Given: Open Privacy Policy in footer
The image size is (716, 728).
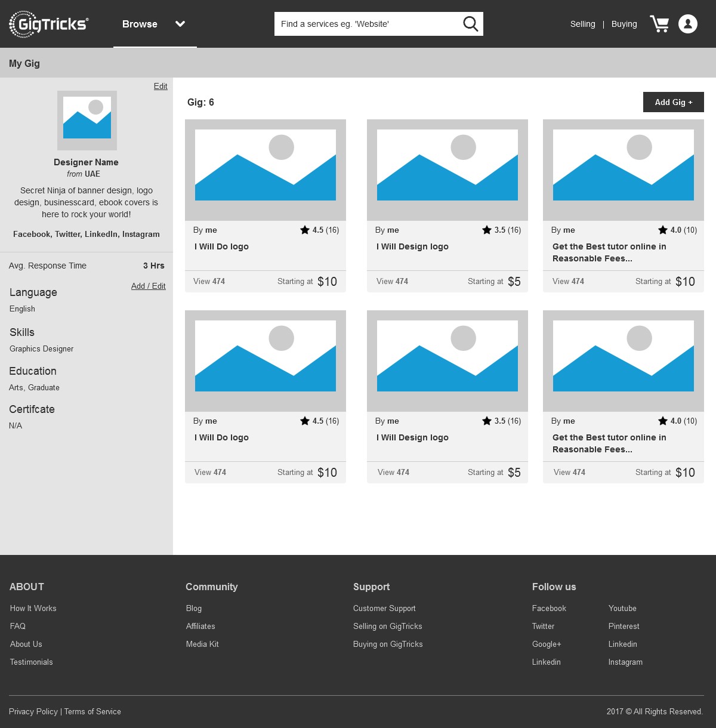Looking at the screenshot, I should pos(33,712).
